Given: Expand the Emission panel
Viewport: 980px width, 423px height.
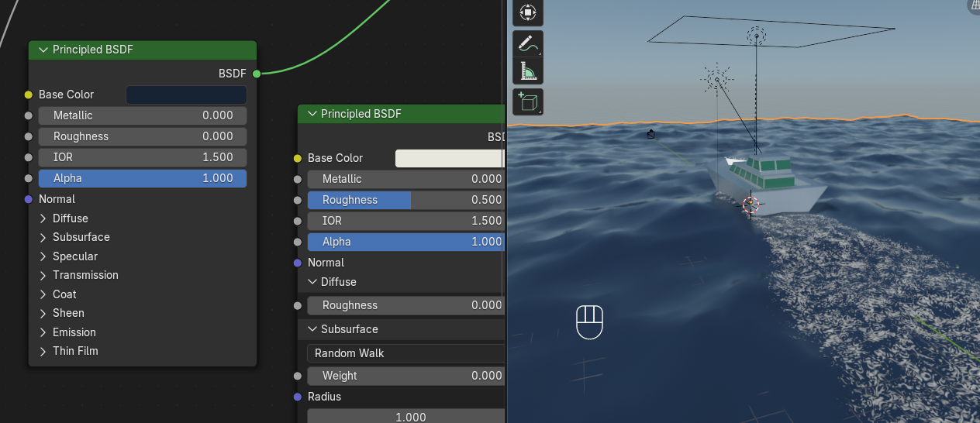Looking at the screenshot, I should coord(43,332).
